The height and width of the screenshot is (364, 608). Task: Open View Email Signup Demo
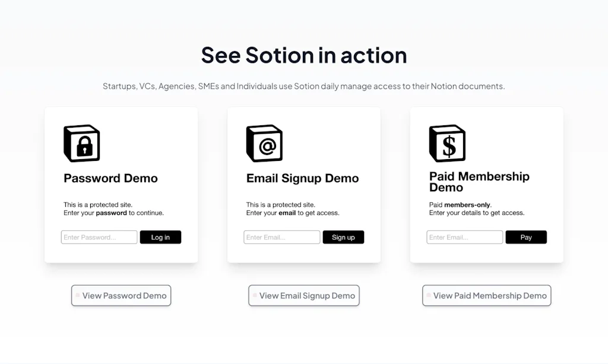pyautogui.click(x=304, y=295)
